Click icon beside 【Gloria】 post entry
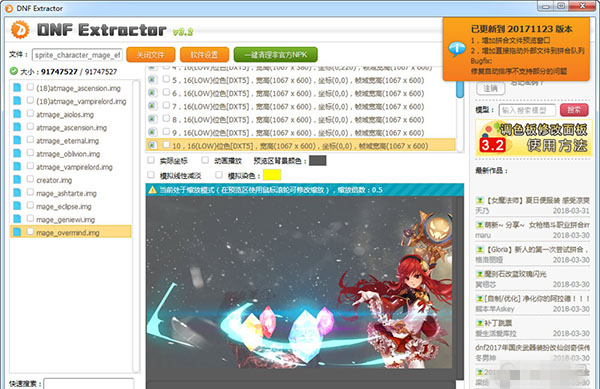Viewport: 600px width, 389px height. pyautogui.click(x=479, y=249)
